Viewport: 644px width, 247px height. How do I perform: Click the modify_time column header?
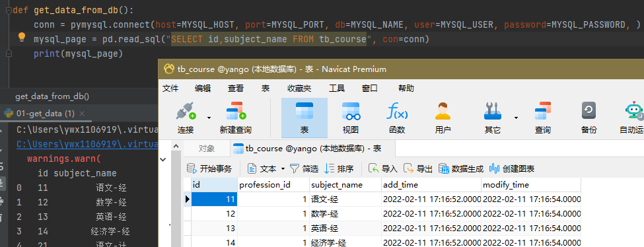point(531,185)
